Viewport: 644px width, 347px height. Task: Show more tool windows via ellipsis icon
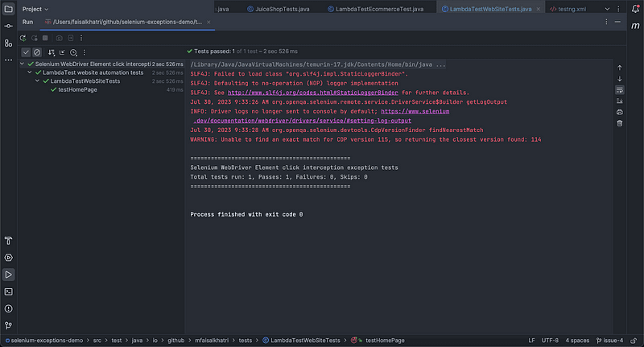pos(8,60)
